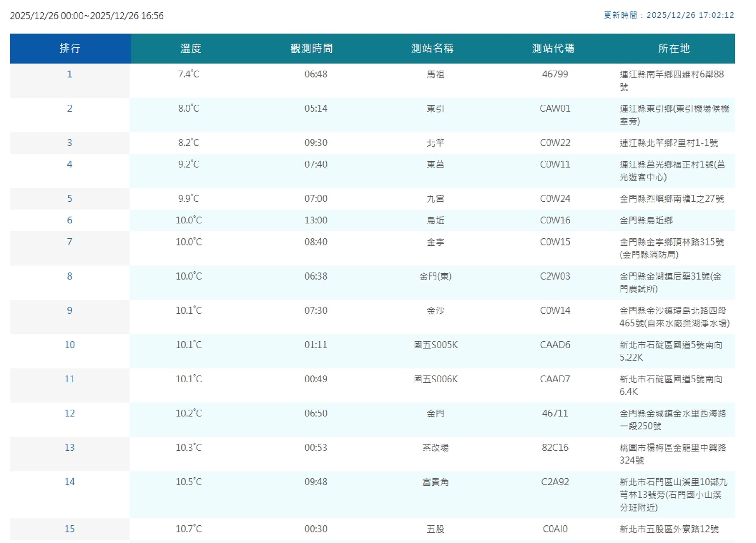Viewport: 756px width, 543px height.
Task: Select station name 國五S006K
Action: pyautogui.click(x=436, y=379)
